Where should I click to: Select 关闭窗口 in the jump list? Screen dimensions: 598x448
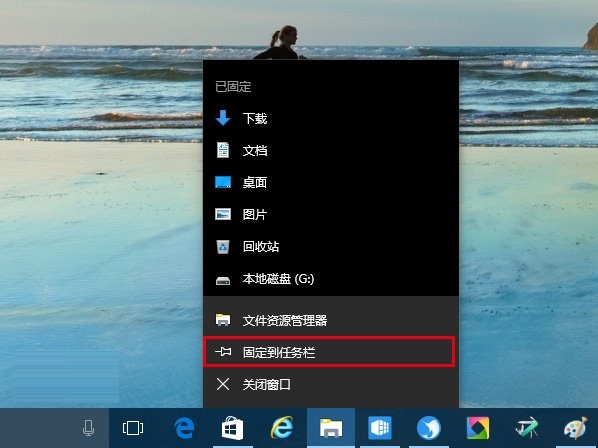tap(331, 384)
